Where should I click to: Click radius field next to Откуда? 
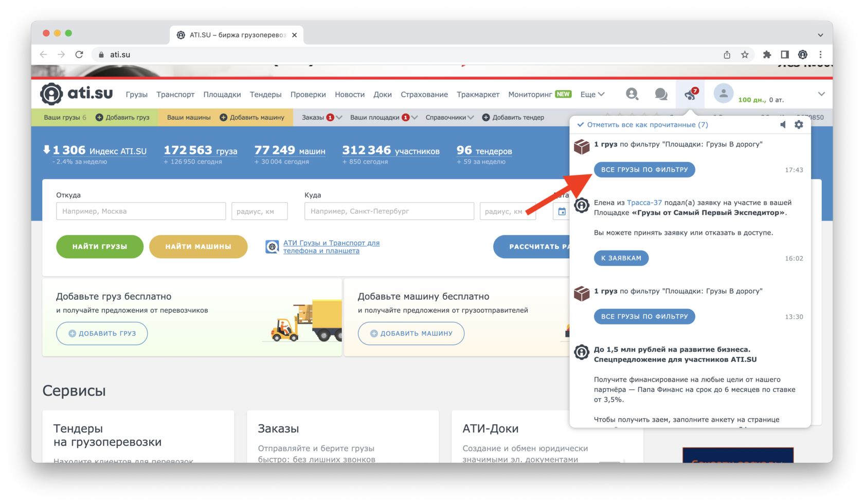[x=260, y=211]
